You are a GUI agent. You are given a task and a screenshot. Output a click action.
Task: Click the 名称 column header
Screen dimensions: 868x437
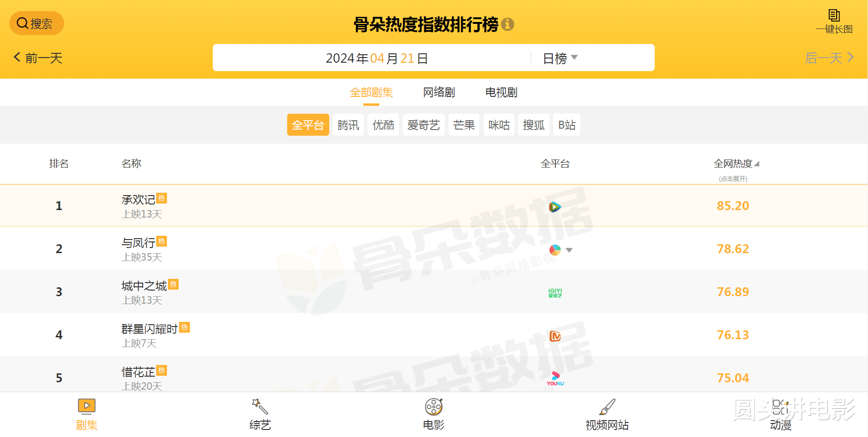[131, 164]
